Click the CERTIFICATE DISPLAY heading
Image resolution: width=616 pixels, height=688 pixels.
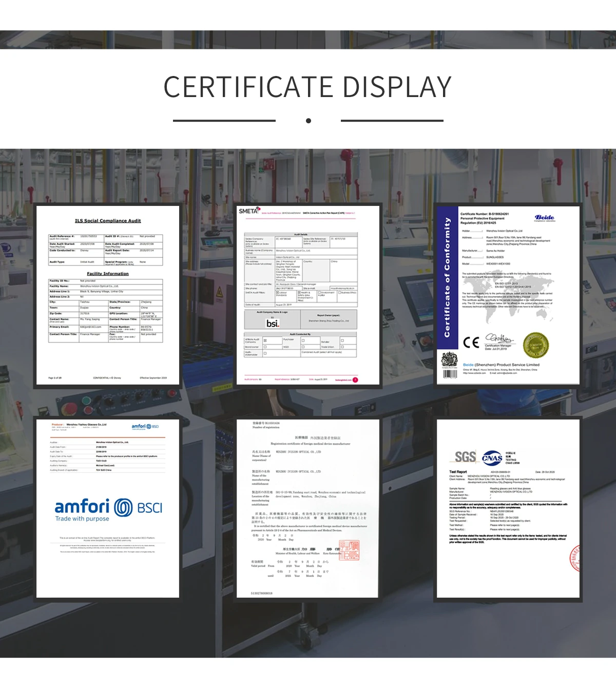point(307,87)
